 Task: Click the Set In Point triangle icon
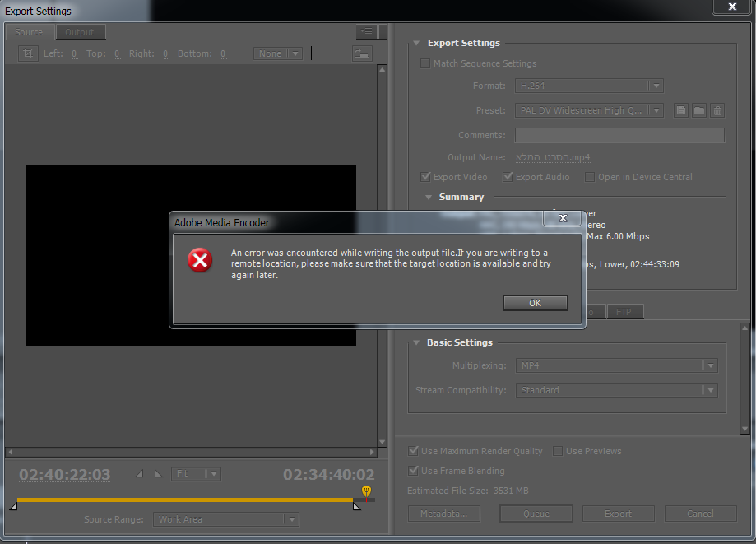[139, 473]
